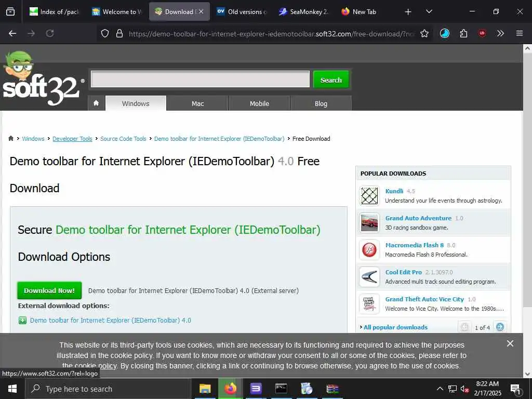Go back with the browser back arrow
This screenshot has width=532, height=399.
12,33
